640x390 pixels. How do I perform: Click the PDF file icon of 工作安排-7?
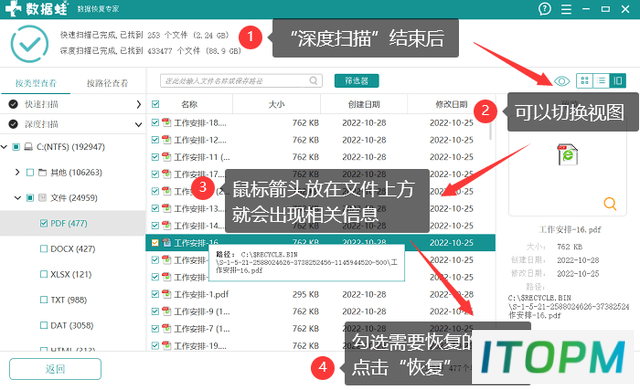(x=167, y=328)
